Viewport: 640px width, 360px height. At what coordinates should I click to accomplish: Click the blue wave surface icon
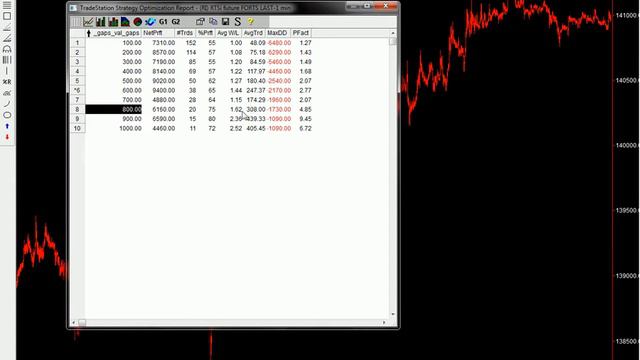tap(150, 22)
